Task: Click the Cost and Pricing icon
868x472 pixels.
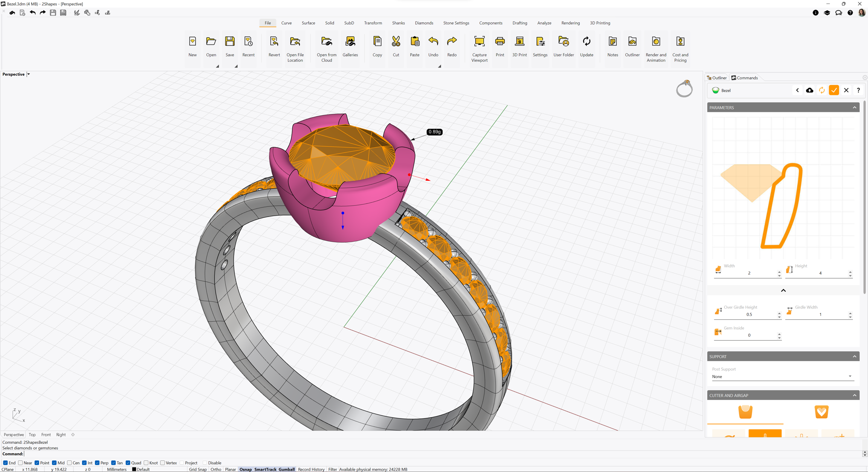Action: 680,42
